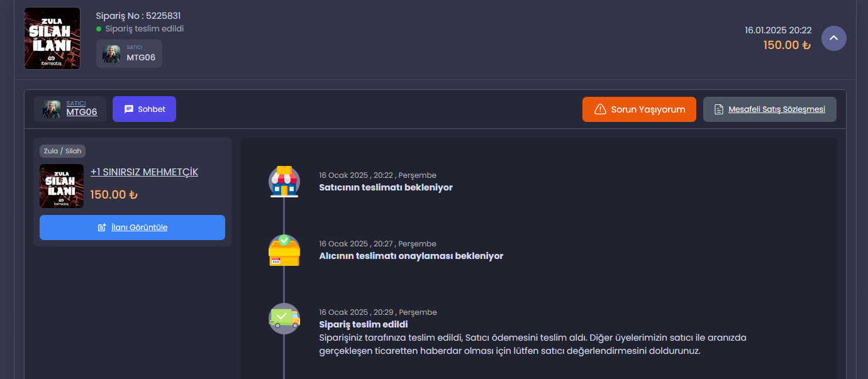Image resolution: width=868 pixels, height=379 pixels.
Task: Click the timestamp 16 Ocak 2025 , 20:29
Action: 378,312
